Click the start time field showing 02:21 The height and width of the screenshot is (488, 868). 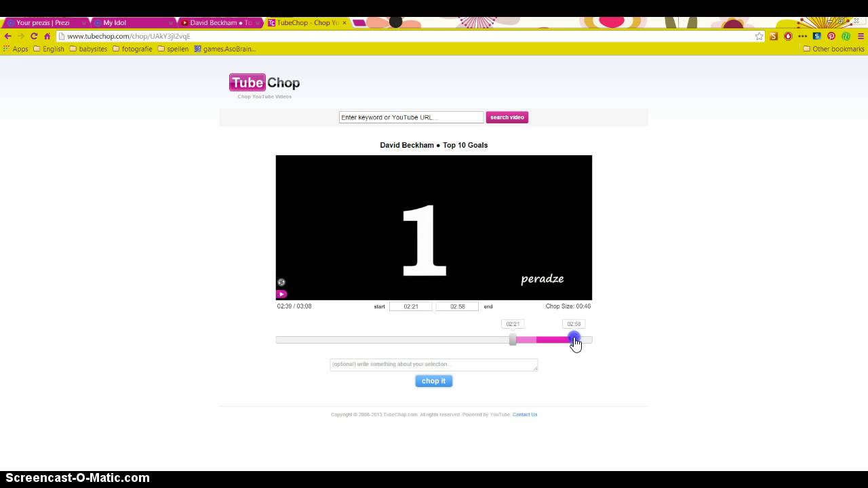411,306
